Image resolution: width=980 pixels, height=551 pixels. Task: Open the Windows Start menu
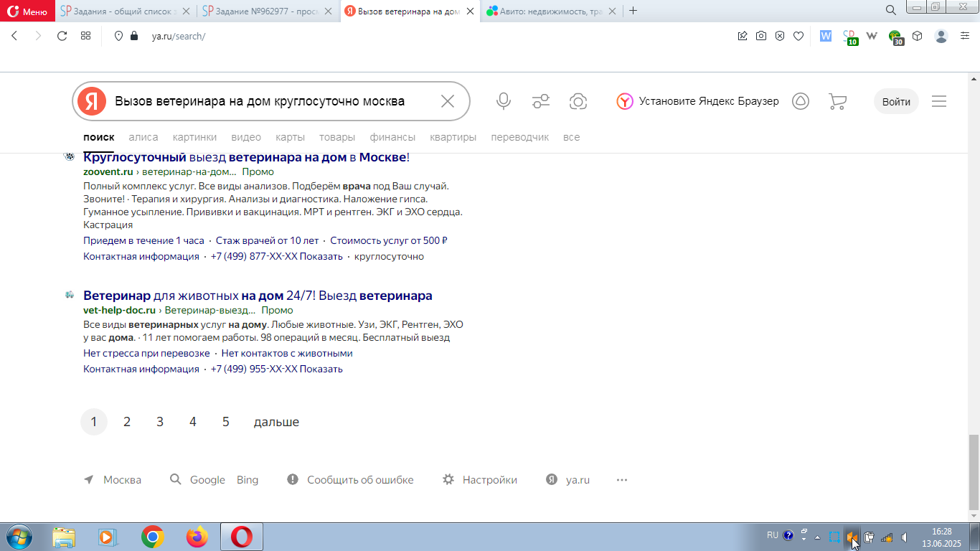click(x=19, y=537)
